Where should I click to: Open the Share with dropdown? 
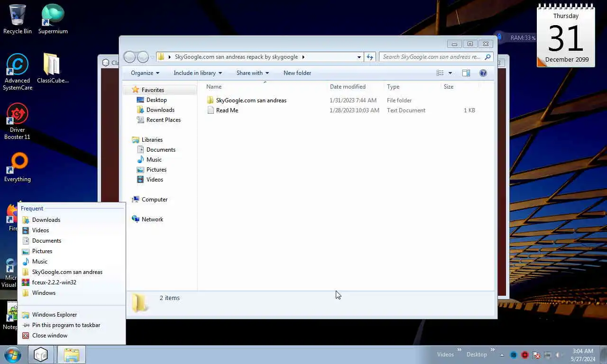coord(253,73)
